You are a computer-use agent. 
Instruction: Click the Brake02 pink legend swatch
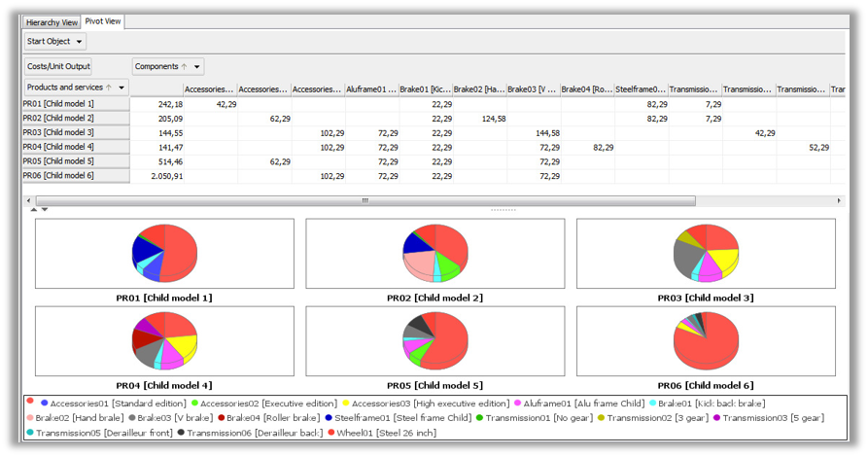point(30,418)
